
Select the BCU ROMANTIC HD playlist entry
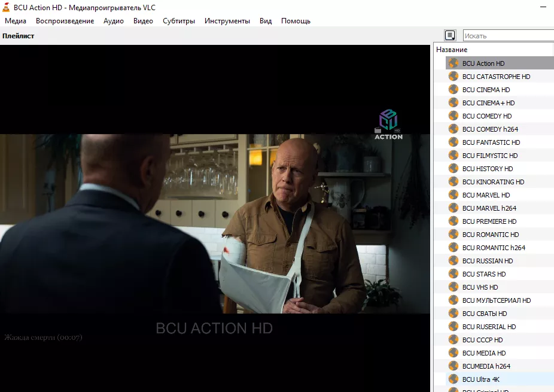[x=500, y=235]
